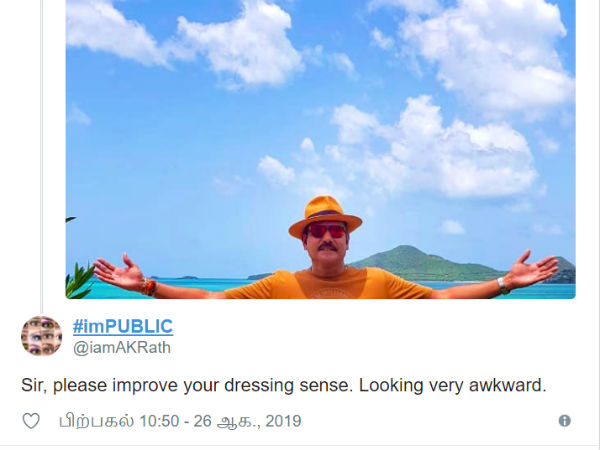Like the tweet with the heart icon
Screen dimensions: 600x450
[x=31, y=421]
